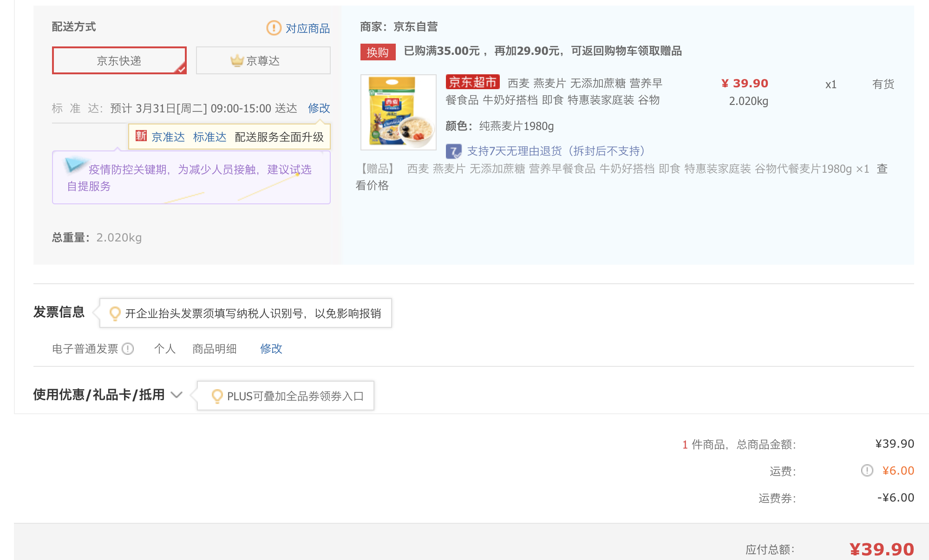929x560 pixels.
Task: Click 修改 in invoice information
Action: point(271,349)
